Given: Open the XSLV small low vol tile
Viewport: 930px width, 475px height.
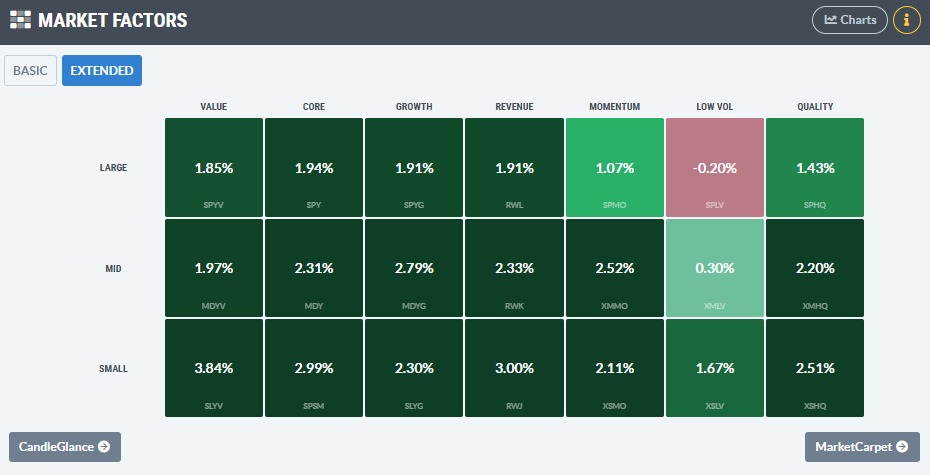Looking at the screenshot, I should pyautogui.click(x=714, y=368).
